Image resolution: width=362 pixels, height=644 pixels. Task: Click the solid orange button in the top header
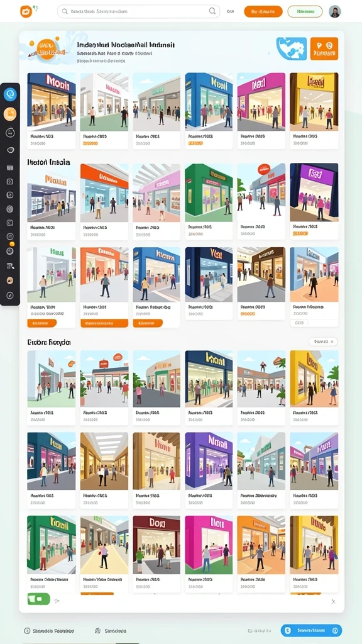263,11
